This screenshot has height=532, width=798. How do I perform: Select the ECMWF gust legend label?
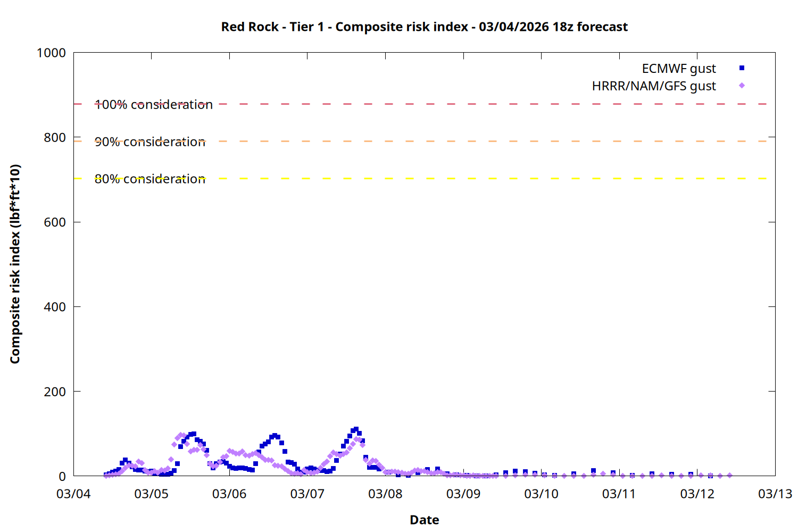(678, 69)
